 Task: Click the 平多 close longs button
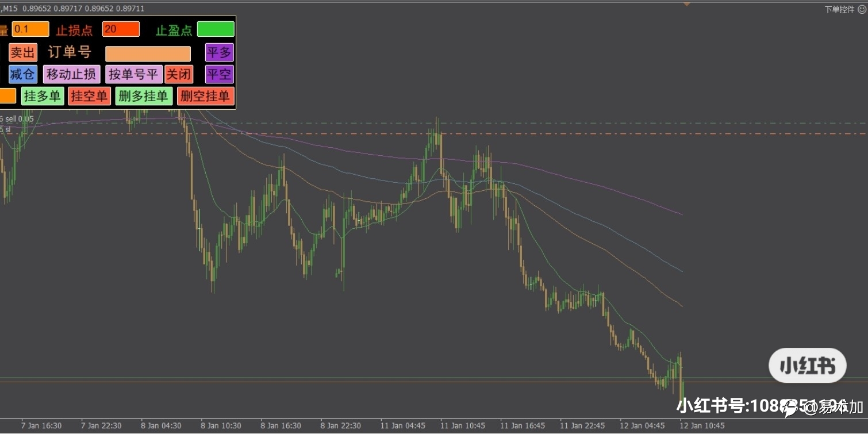coord(219,53)
